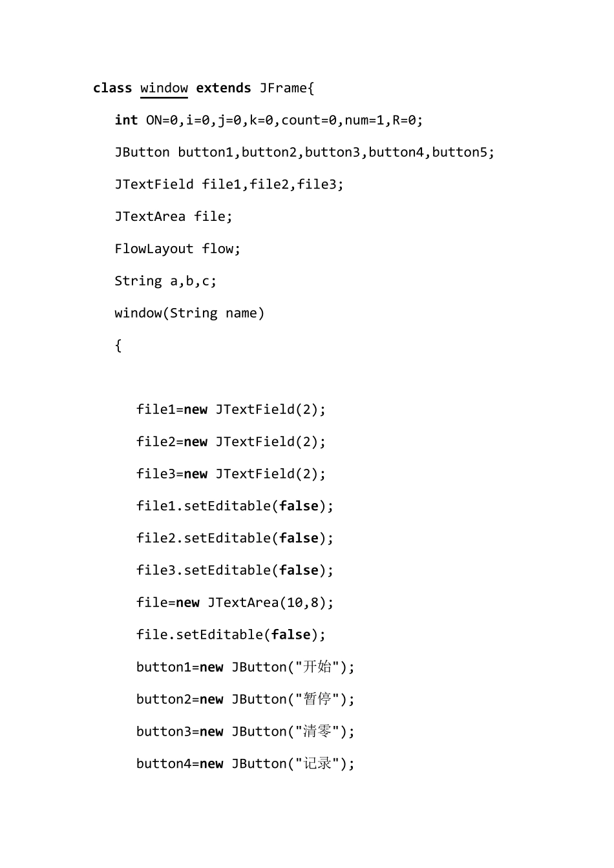Click the "file3=new JTextField(2);" line
Viewport: 614px width, 868px height.
[x=231, y=474]
